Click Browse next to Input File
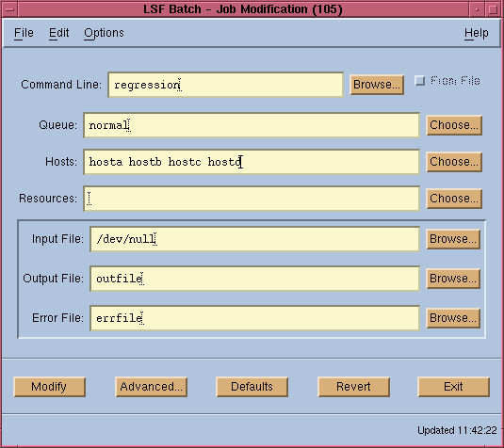The width and height of the screenshot is (504, 448). click(x=453, y=239)
